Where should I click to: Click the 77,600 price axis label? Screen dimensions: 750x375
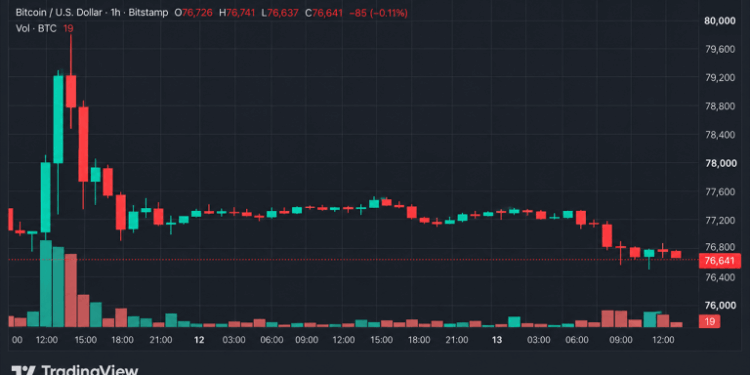click(719, 192)
